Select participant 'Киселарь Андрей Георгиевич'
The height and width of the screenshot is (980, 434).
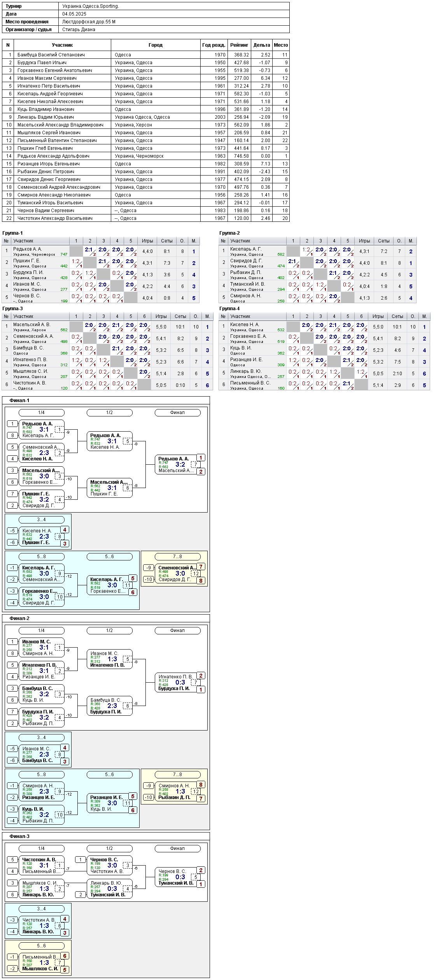(50, 94)
